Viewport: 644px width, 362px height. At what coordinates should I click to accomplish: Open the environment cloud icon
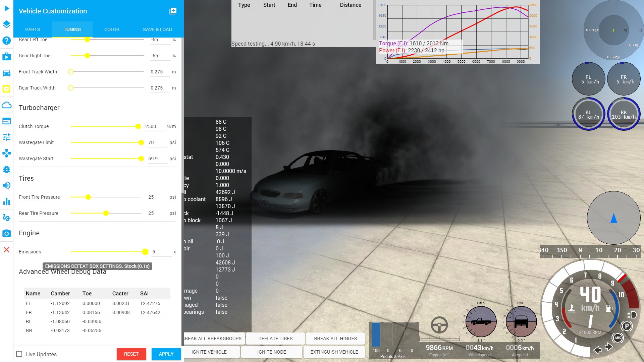7,105
